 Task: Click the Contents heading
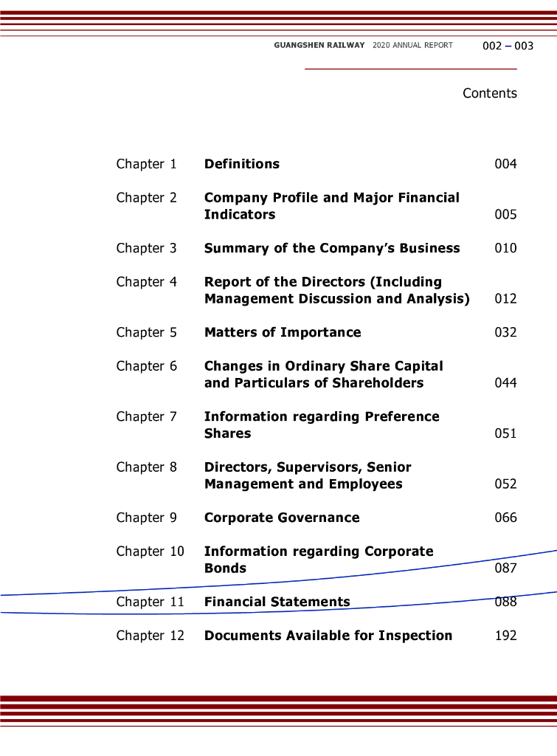[489, 93]
